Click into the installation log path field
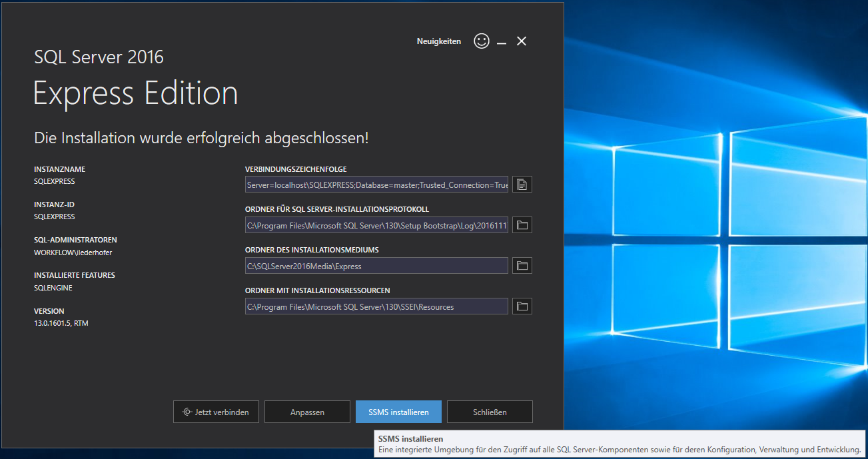The width and height of the screenshot is (868, 459). coord(376,225)
